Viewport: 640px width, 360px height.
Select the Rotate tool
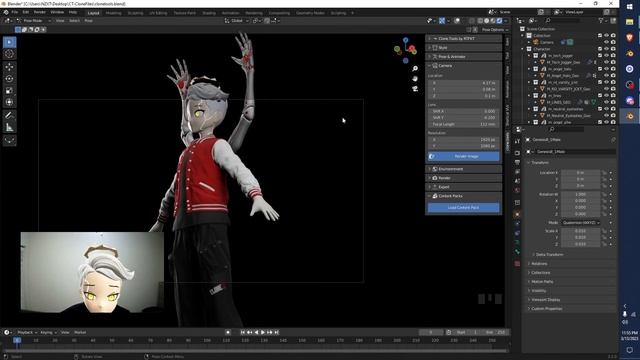9,79
